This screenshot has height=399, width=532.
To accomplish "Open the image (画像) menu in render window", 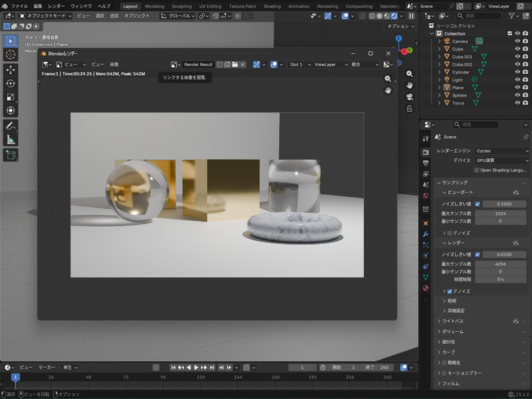I will pyautogui.click(x=114, y=65).
